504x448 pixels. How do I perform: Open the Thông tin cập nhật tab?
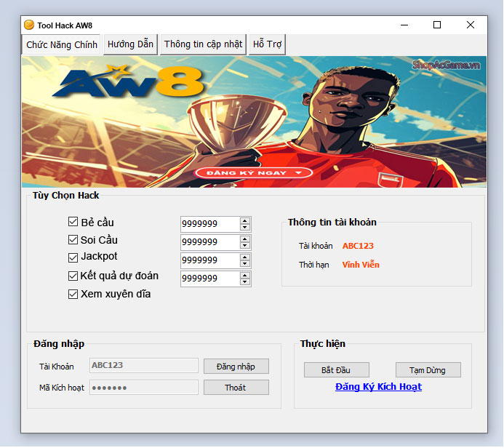click(203, 44)
